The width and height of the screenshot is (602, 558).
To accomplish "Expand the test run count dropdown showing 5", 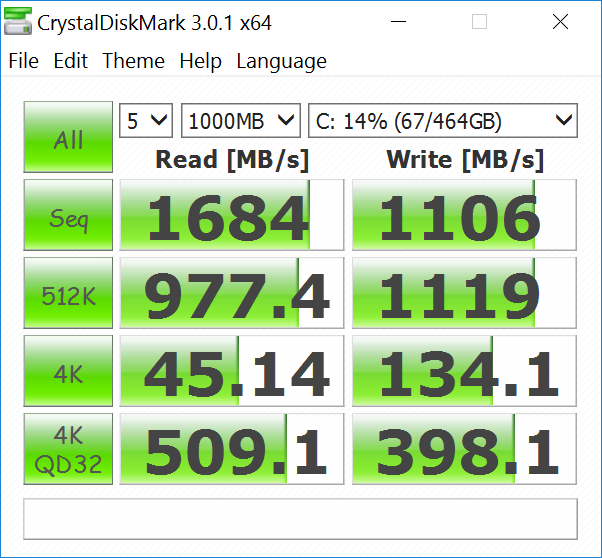I will (146, 121).
